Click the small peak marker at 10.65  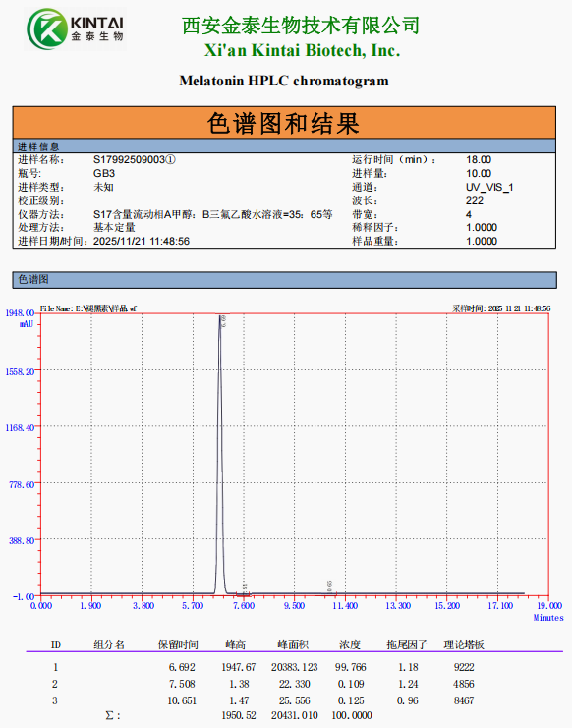click(329, 586)
